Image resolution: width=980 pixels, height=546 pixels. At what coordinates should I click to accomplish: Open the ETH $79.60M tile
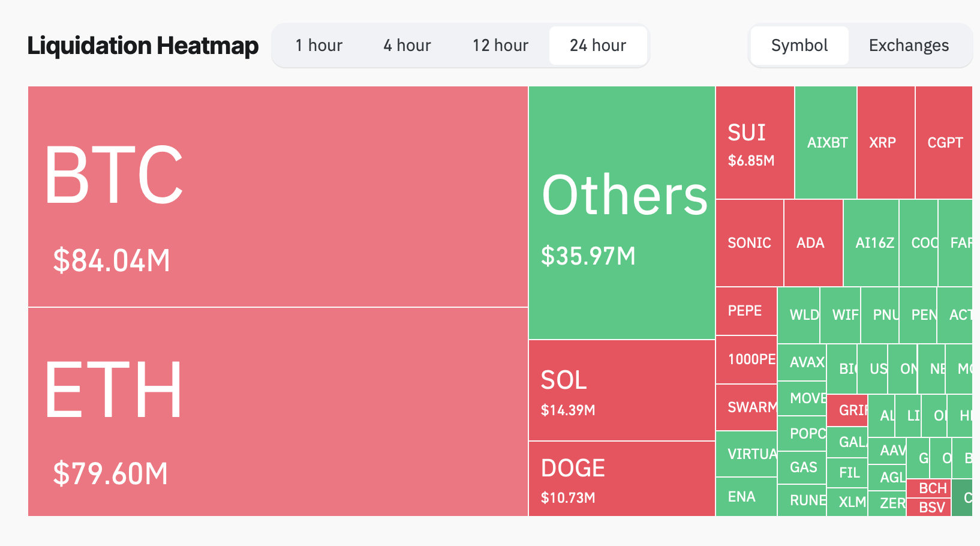click(x=278, y=412)
